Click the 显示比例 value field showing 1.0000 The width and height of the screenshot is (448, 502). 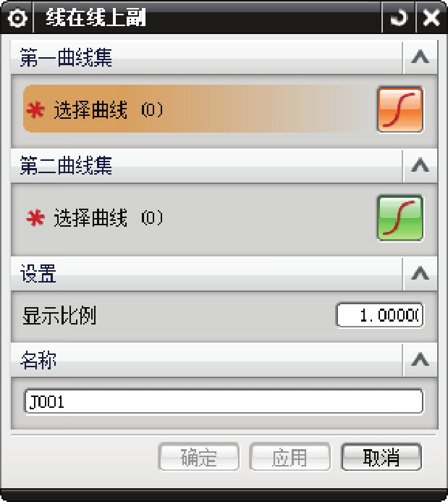coord(379,315)
